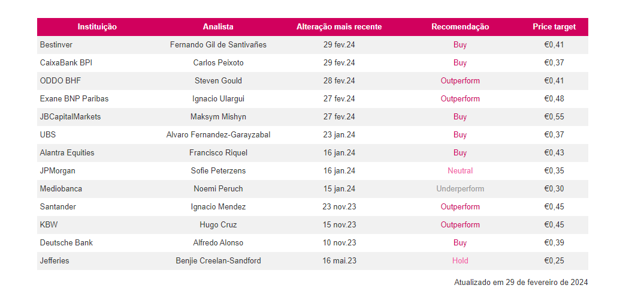Viewport: 644px width, 306px height.
Task: Click the 'Atualizado em 29 de fevereiro' note
Action: tap(521, 283)
